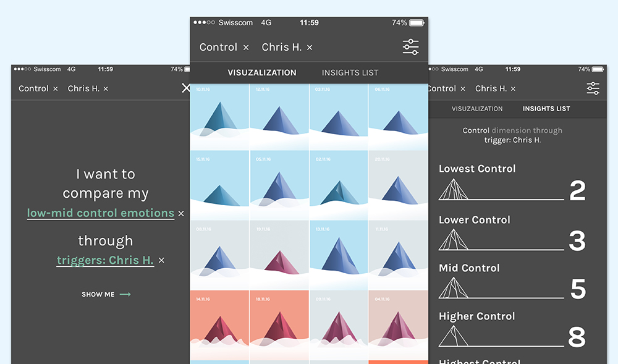
Task: Close the left phone's query screen with the large X
Action: click(x=186, y=88)
